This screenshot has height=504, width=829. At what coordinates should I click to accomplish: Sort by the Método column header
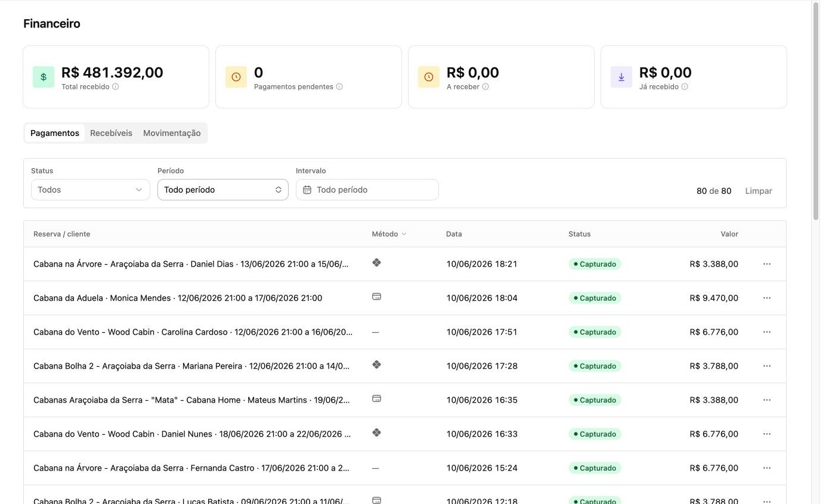pyautogui.click(x=389, y=234)
